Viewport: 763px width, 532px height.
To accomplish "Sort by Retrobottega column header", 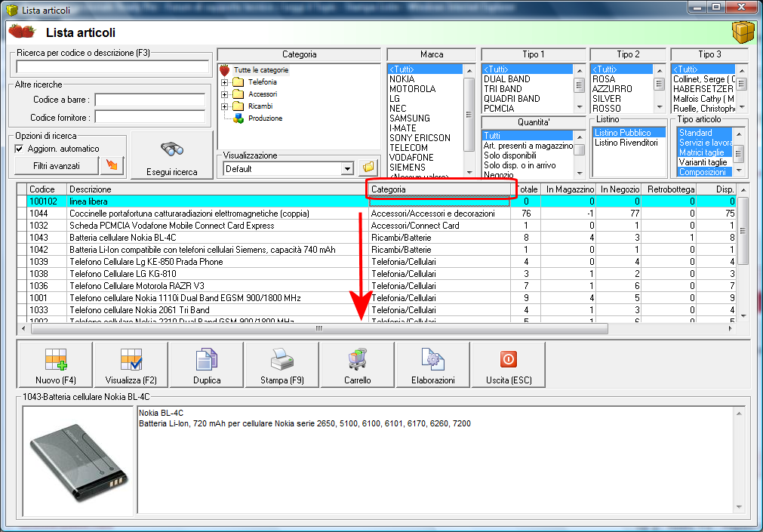I will 669,189.
